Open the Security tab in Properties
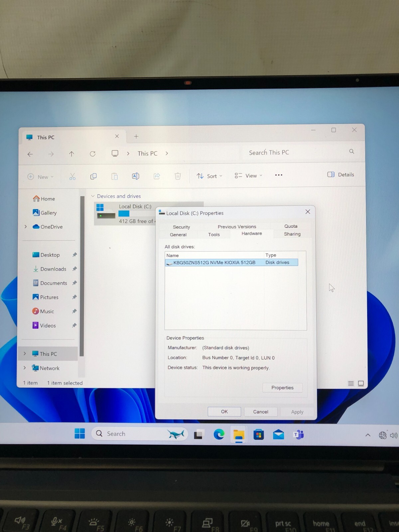This screenshot has width=399, height=532. pos(182,227)
